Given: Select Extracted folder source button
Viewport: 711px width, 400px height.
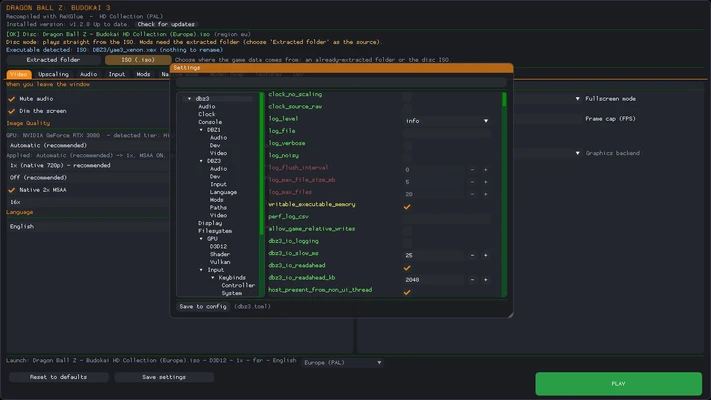Looking at the screenshot, I should click(x=54, y=60).
